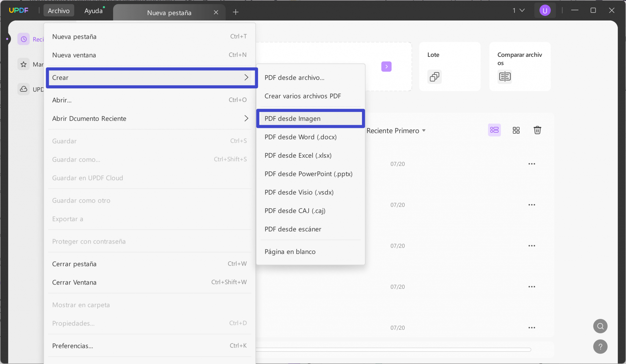The image size is (626, 364).
Task: Expand the window count dropdown in title bar
Action: click(519, 10)
